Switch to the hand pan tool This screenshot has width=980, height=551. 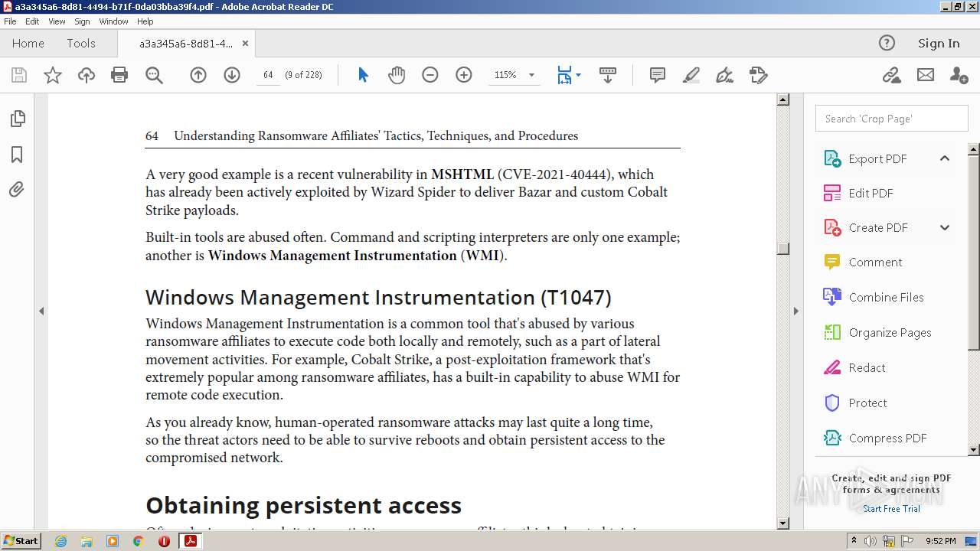[397, 75]
